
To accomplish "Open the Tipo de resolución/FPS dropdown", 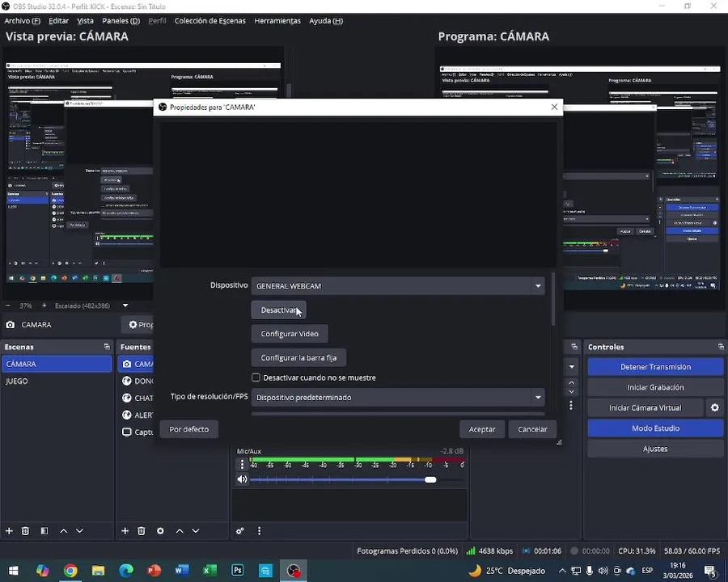I will pyautogui.click(x=398, y=397).
